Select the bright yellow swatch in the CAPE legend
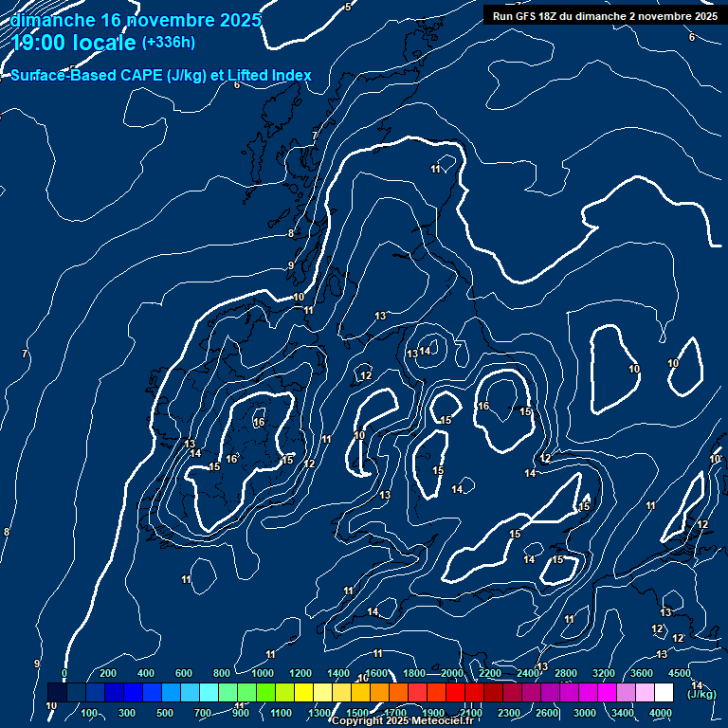Viewport: 728px width, 728px height. point(303,693)
